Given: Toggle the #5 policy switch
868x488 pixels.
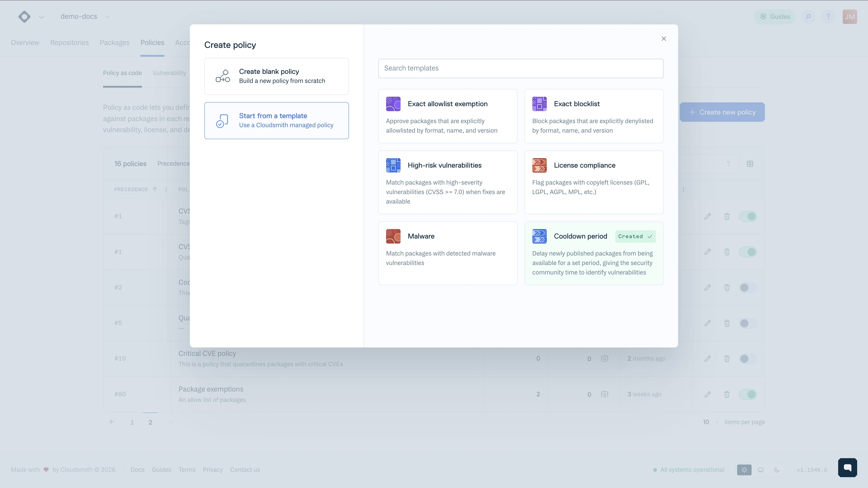Looking at the screenshot, I should pos(748,323).
